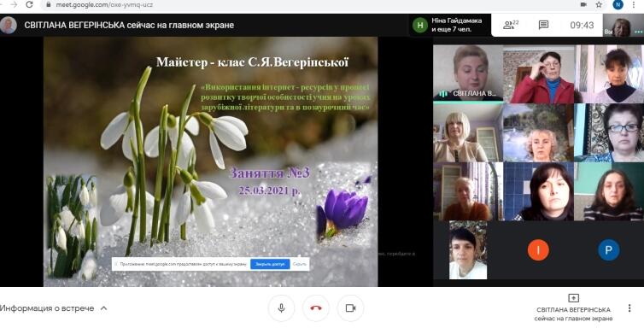Turn off the camera
Viewport: 644px width, 328px height.
350,307
